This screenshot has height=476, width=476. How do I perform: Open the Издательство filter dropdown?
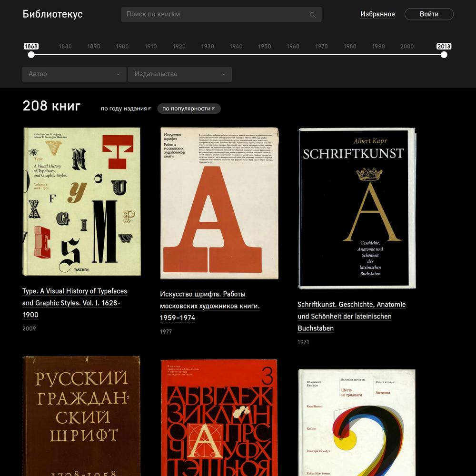click(x=180, y=74)
